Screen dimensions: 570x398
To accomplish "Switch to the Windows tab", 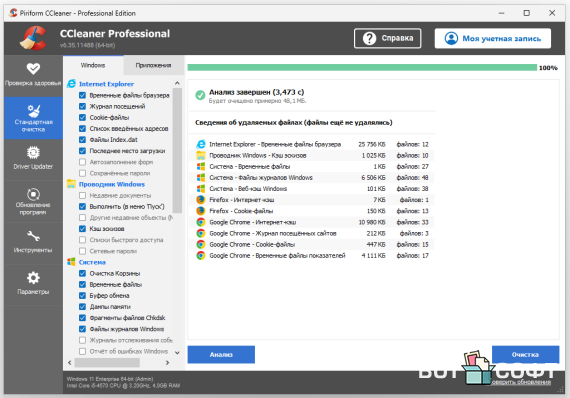I will (x=93, y=65).
